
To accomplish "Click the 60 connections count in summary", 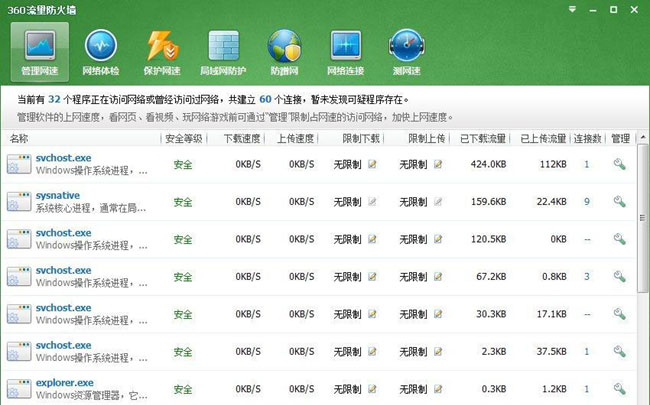I will pyautogui.click(x=265, y=99).
